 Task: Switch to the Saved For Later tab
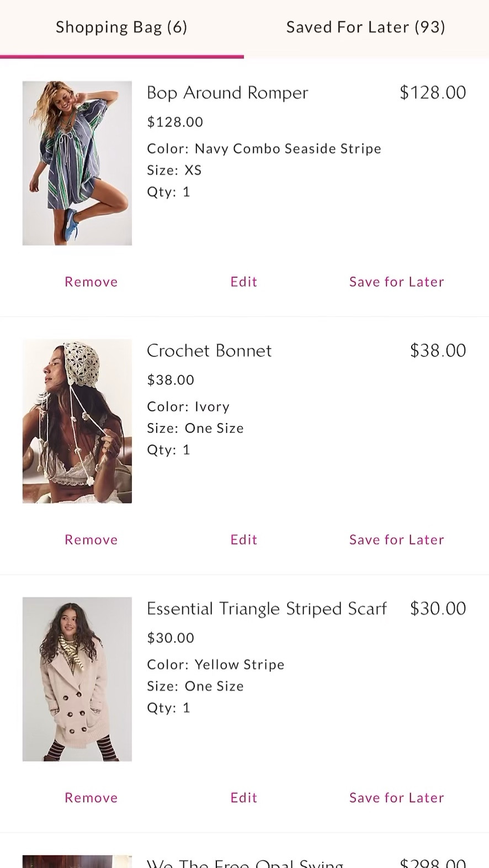tap(365, 27)
